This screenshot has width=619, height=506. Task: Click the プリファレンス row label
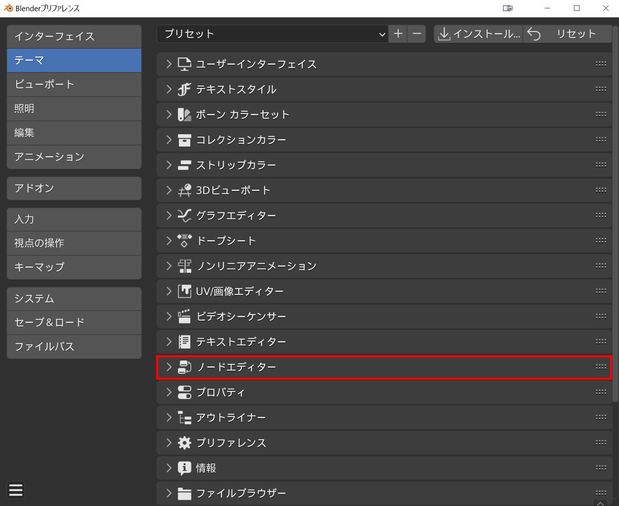(231, 443)
